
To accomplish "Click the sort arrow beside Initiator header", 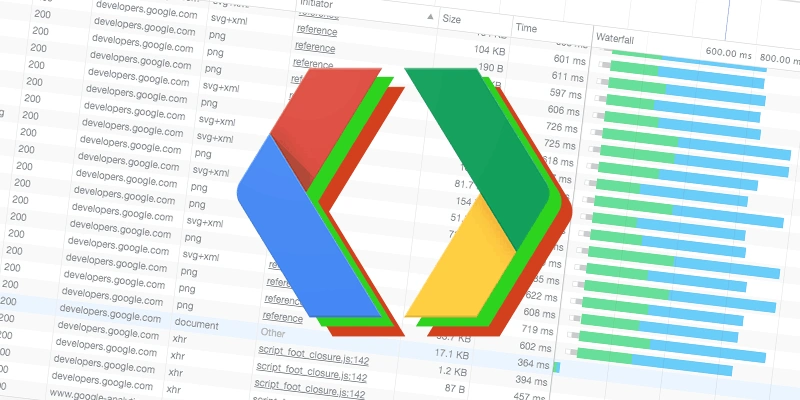I will pyautogui.click(x=430, y=17).
